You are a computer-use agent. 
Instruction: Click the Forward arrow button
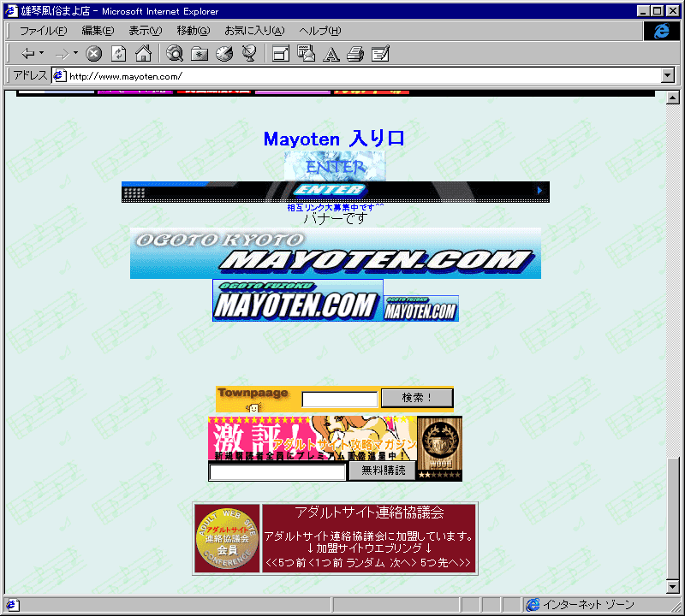(62, 54)
